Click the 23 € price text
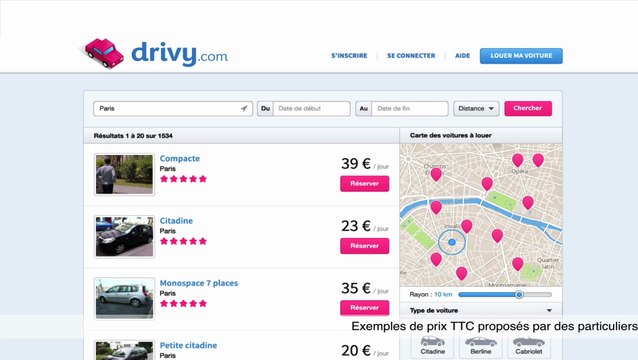The height and width of the screenshot is (360, 638). 356,226
